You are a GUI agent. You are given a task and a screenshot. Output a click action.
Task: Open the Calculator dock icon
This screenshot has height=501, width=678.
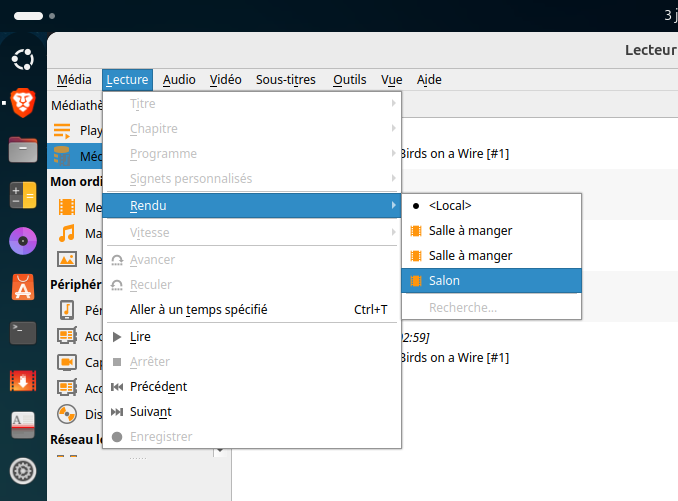[x=23, y=195]
